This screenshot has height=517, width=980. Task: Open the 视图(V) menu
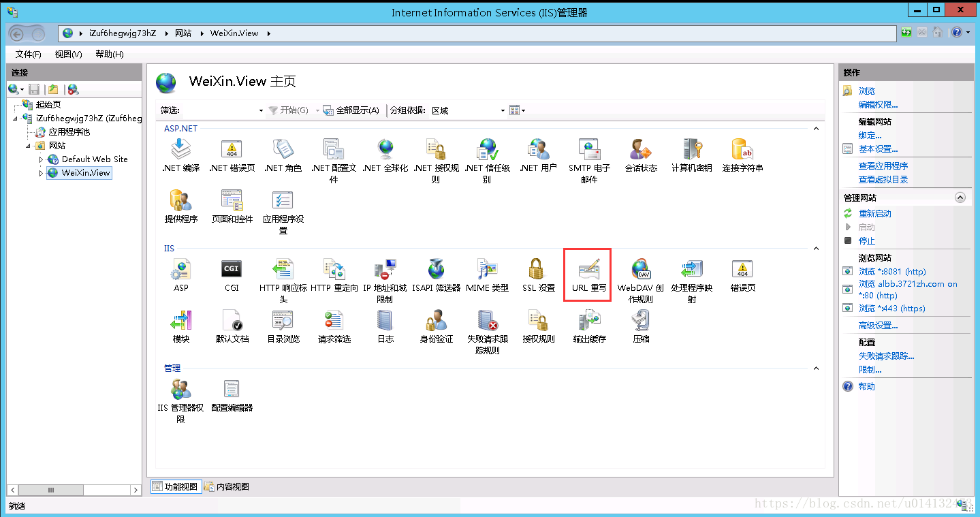click(68, 54)
